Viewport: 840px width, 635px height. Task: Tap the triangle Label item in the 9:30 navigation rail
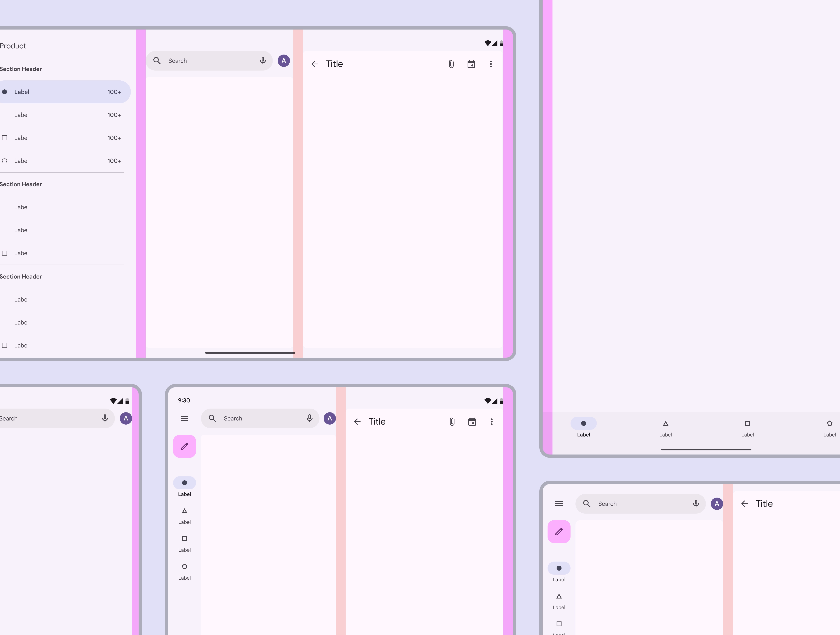point(185,516)
